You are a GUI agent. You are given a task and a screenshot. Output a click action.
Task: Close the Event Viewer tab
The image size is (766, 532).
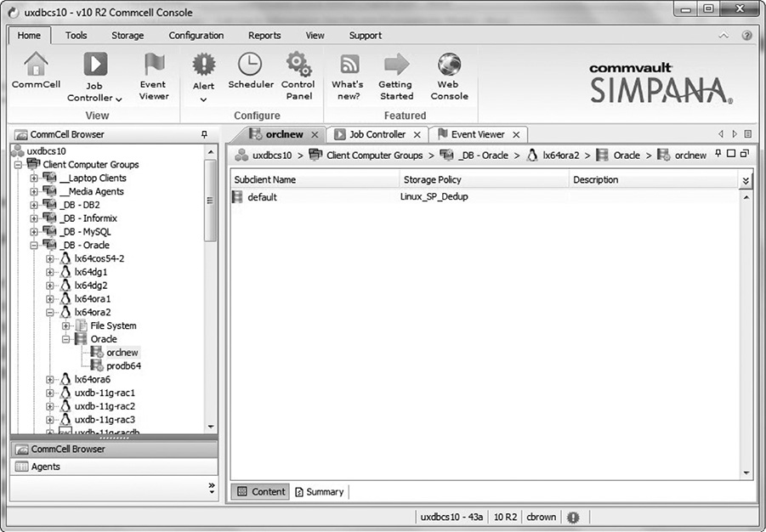click(x=516, y=135)
